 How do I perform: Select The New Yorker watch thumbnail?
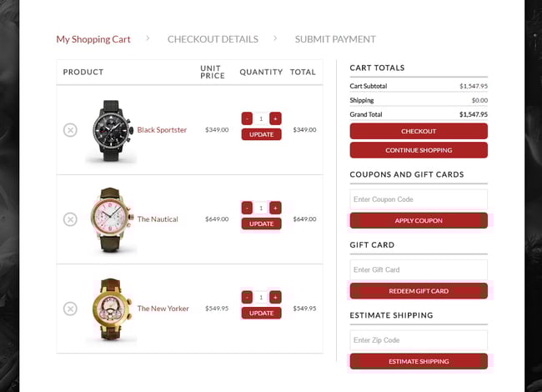click(111, 309)
